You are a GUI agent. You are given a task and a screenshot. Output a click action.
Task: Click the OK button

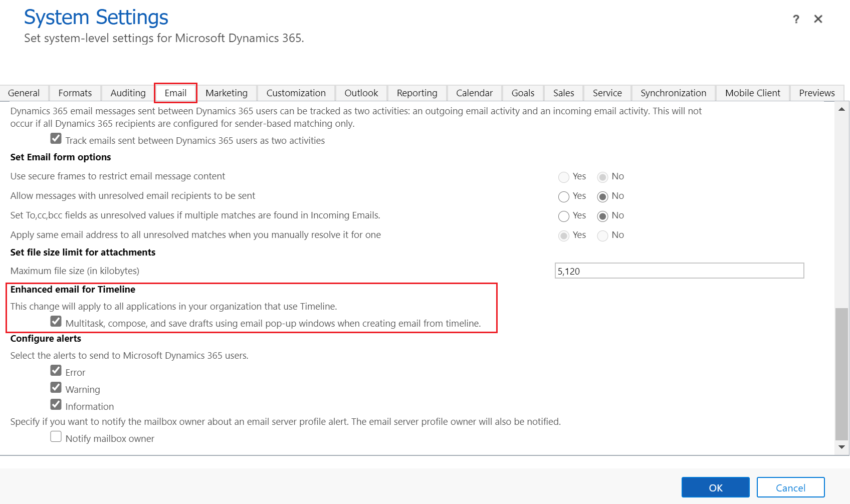715,486
